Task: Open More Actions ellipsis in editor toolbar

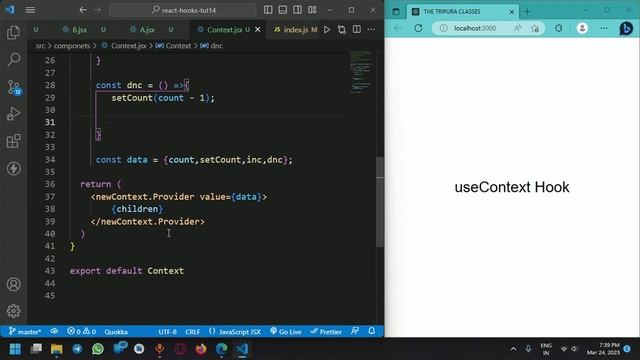Action: pos(371,29)
